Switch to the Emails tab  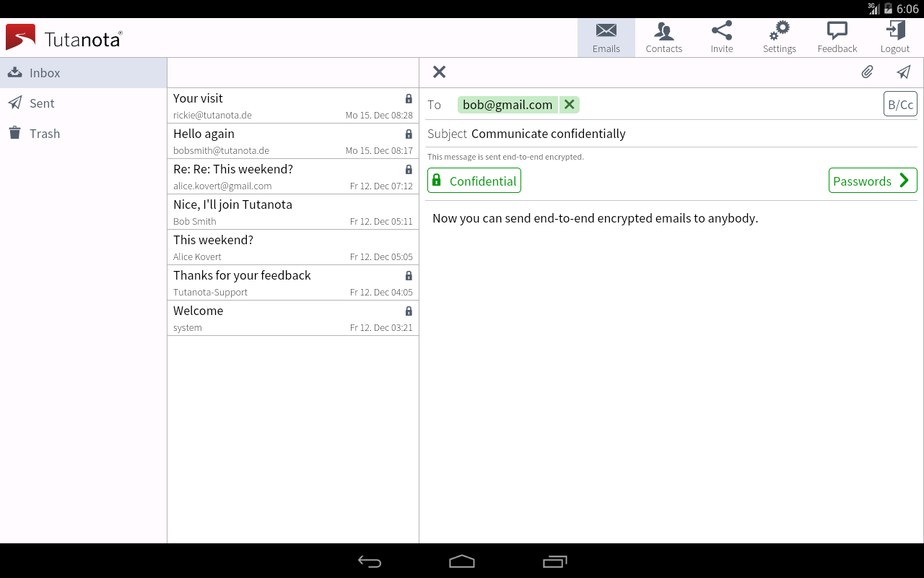click(606, 38)
